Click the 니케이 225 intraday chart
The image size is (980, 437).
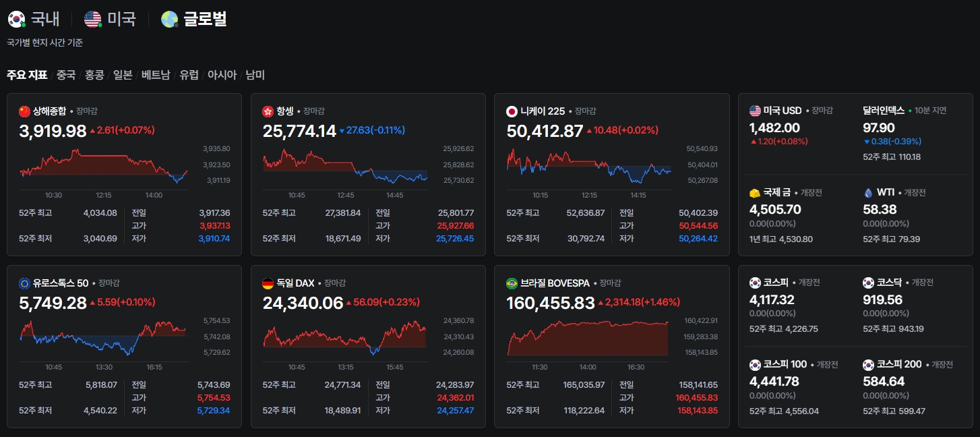[589, 165]
